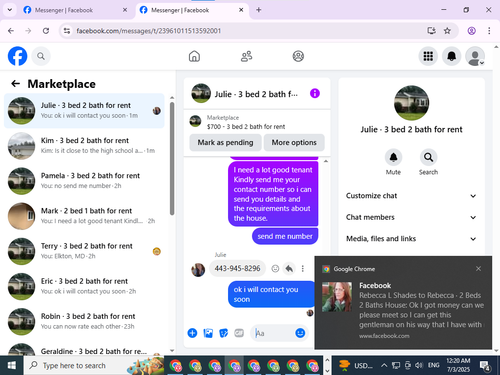Show hidden system tray icons
500x375 pixels.
(x=384, y=366)
